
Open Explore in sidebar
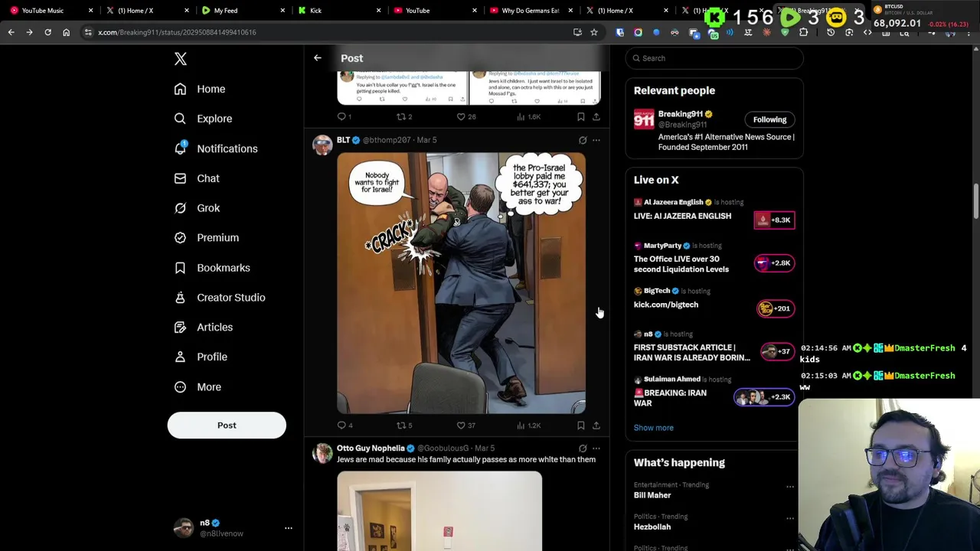203,119
